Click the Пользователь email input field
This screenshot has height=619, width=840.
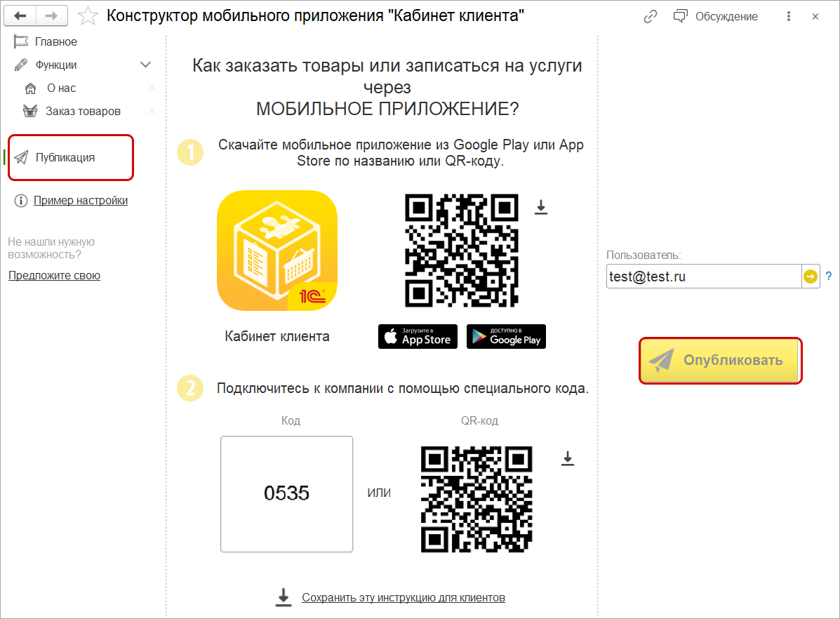point(704,277)
